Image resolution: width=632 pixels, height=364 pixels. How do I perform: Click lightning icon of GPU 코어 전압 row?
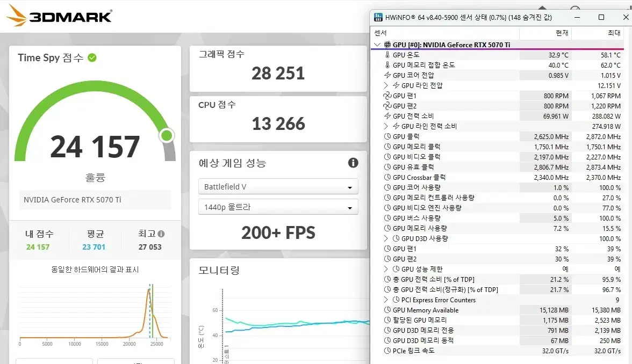click(387, 75)
